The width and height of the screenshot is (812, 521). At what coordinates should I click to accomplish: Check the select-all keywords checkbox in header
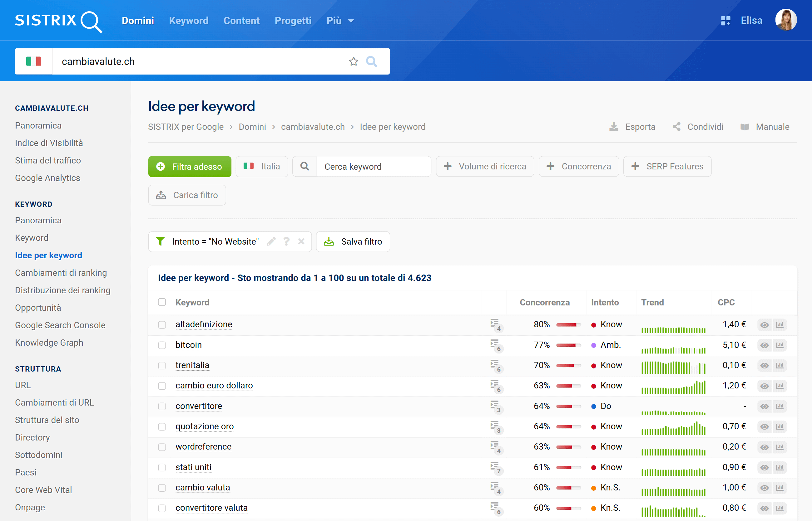point(162,302)
